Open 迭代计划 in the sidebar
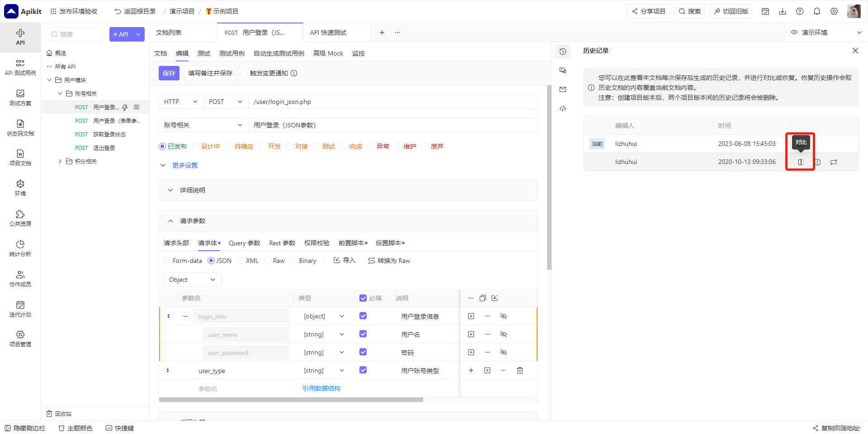 (20, 309)
